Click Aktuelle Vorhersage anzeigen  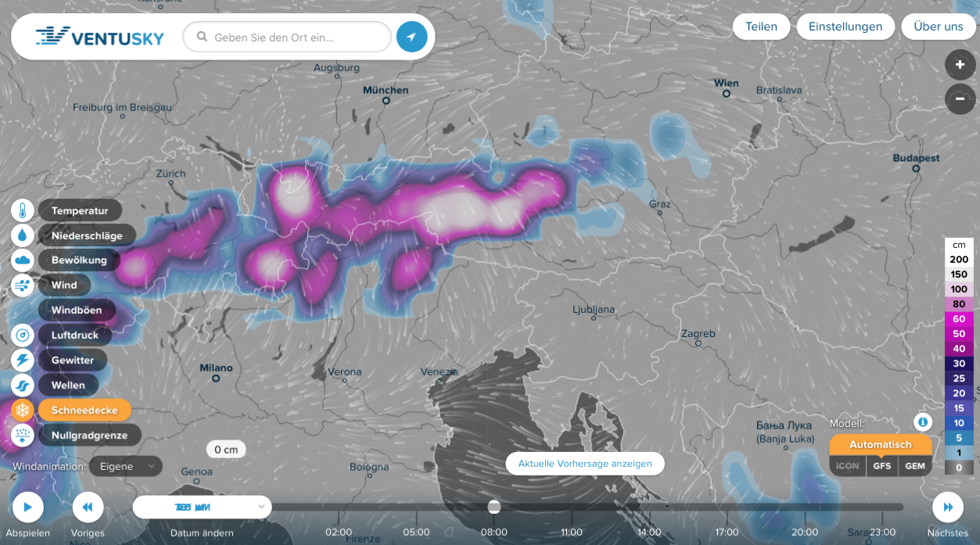(x=584, y=463)
